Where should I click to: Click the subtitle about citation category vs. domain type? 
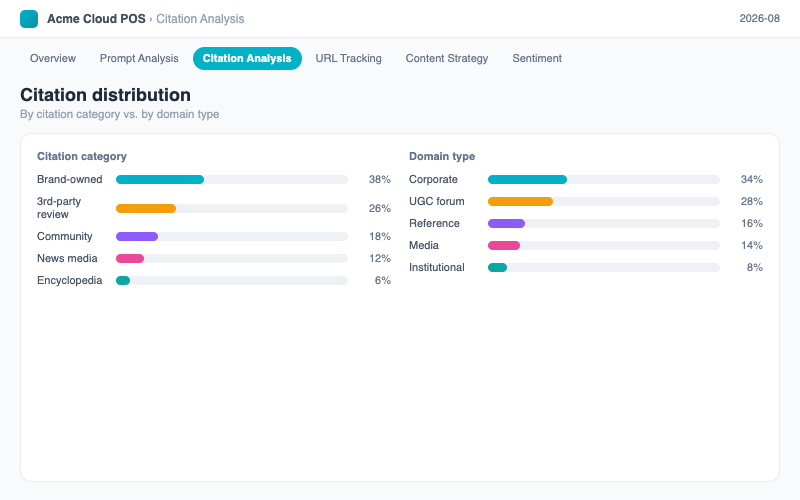pos(120,114)
